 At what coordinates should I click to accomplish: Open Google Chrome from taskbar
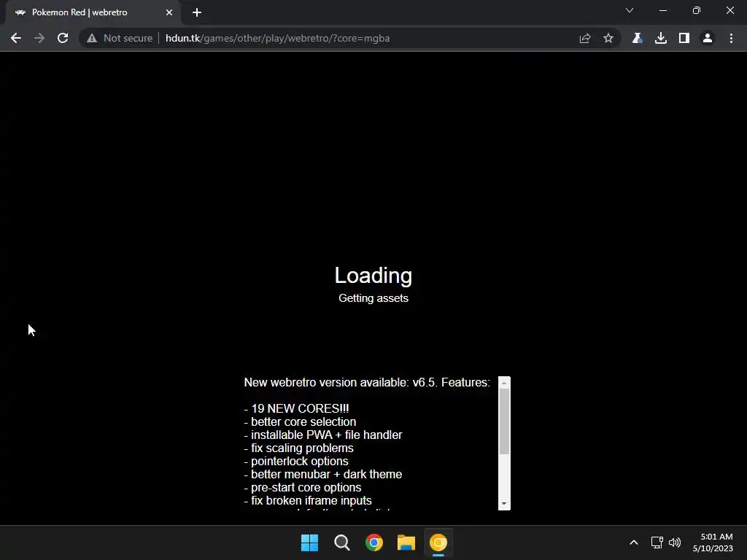tap(374, 542)
